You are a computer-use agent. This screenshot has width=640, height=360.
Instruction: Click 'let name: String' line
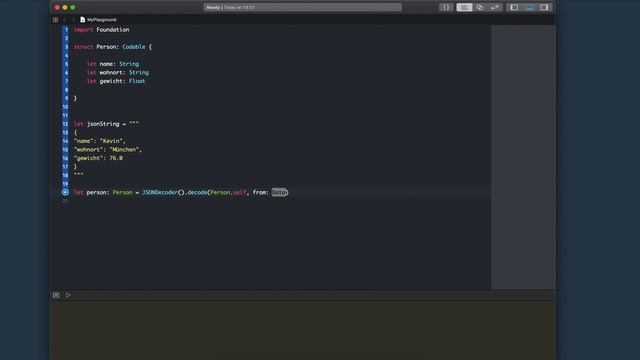(x=113, y=64)
